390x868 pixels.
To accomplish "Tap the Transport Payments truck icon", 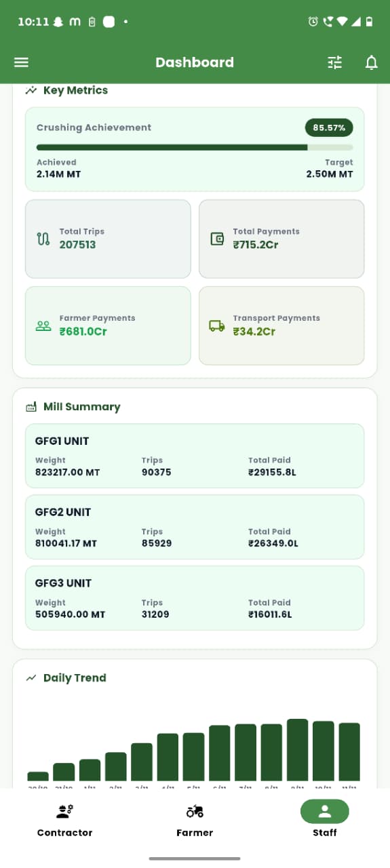I will point(217,325).
